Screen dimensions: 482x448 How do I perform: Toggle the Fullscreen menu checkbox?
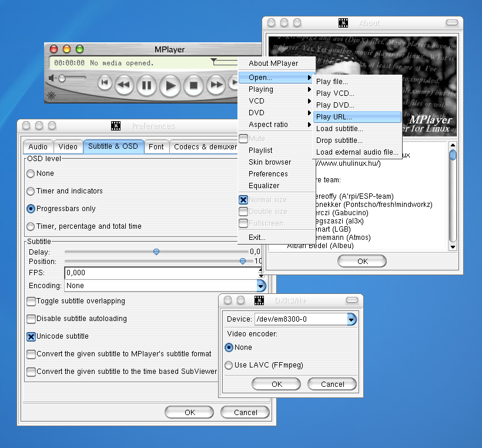click(x=243, y=223)
